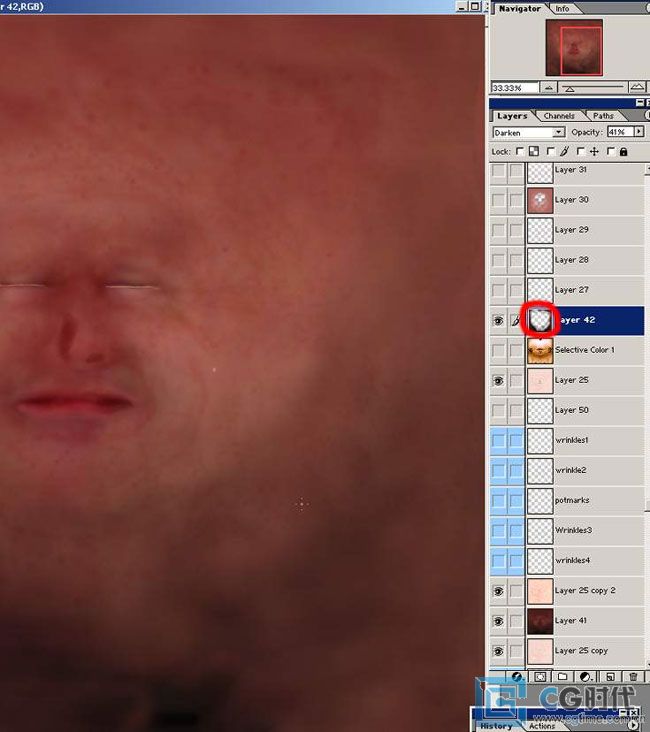Click the Navigator zoom slider handle

pos(569,89)
